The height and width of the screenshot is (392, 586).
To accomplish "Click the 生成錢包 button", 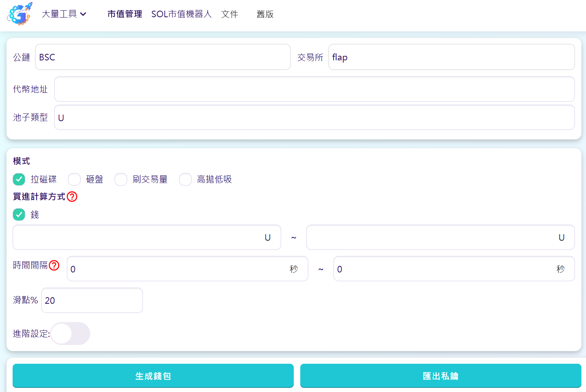I will pyautogui.click(x=153, y=376).
